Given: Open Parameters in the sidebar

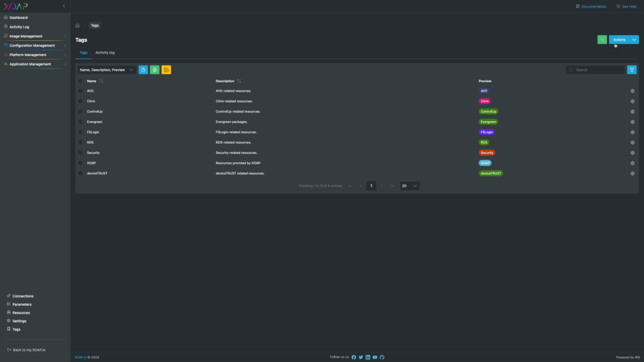Looking at the screenshot, I should pos(22,305).
